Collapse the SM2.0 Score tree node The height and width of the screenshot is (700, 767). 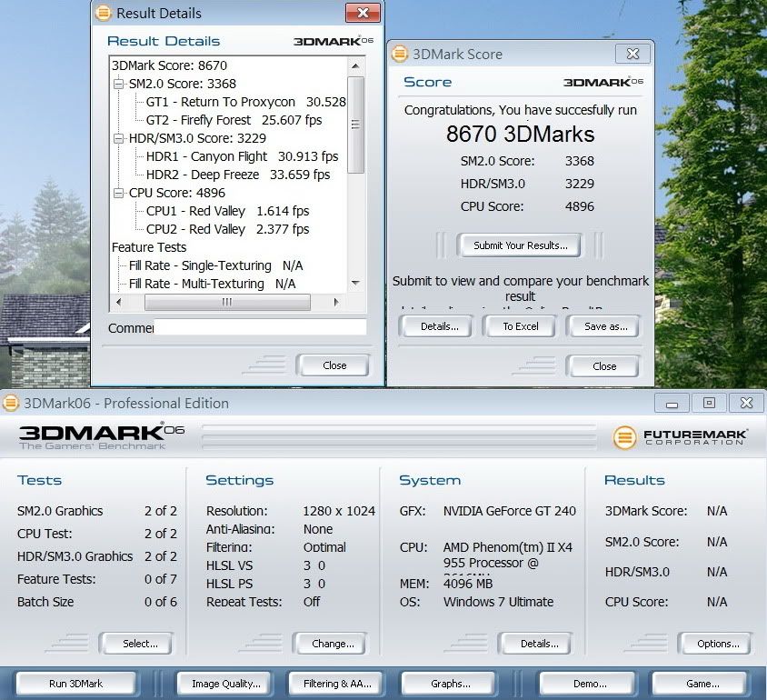[119, 84]
